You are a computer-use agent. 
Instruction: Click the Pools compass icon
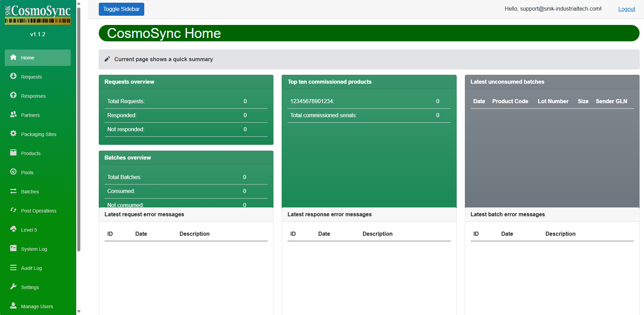click(x=13, y=172)
